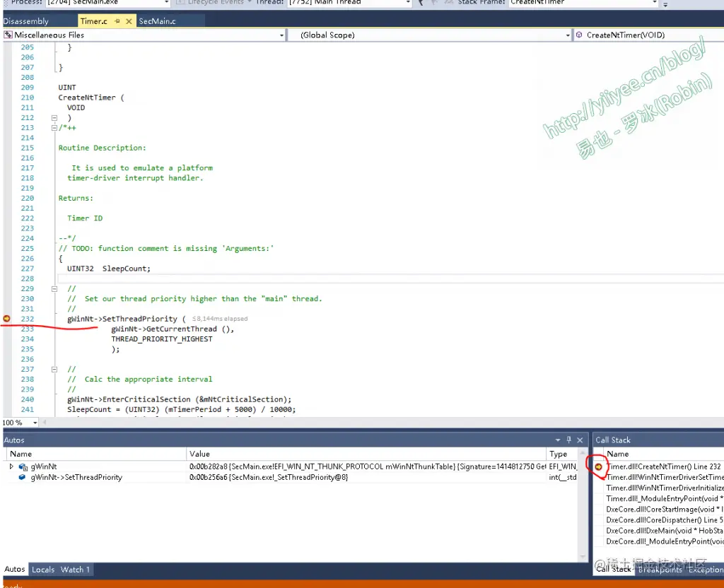Screen dimensions: 724x588
Task: Select Timer.dll!WinNtTimerDriverSetTimer call stack frame
Action: pyautogui.click(x=665, y=477)
